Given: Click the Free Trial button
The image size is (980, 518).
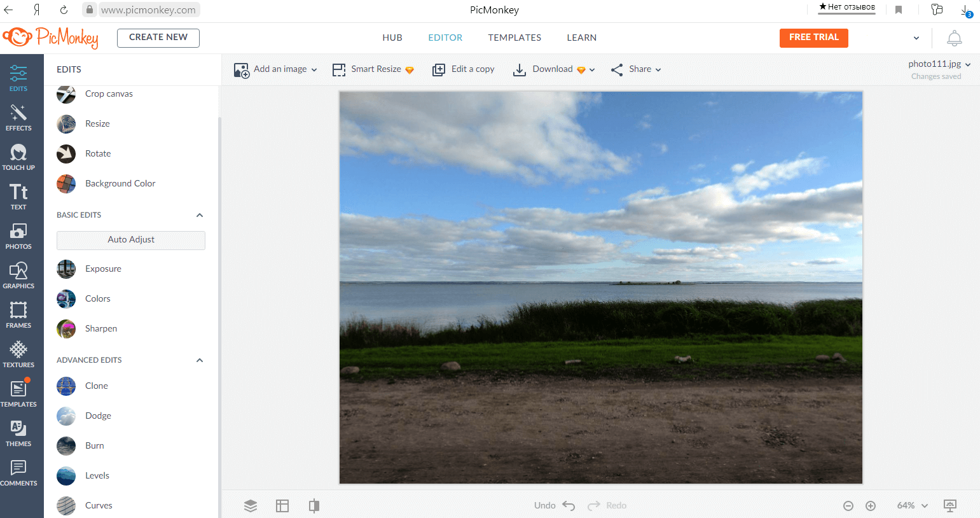Looking at the screenshot, I should [x=814, y=38].
